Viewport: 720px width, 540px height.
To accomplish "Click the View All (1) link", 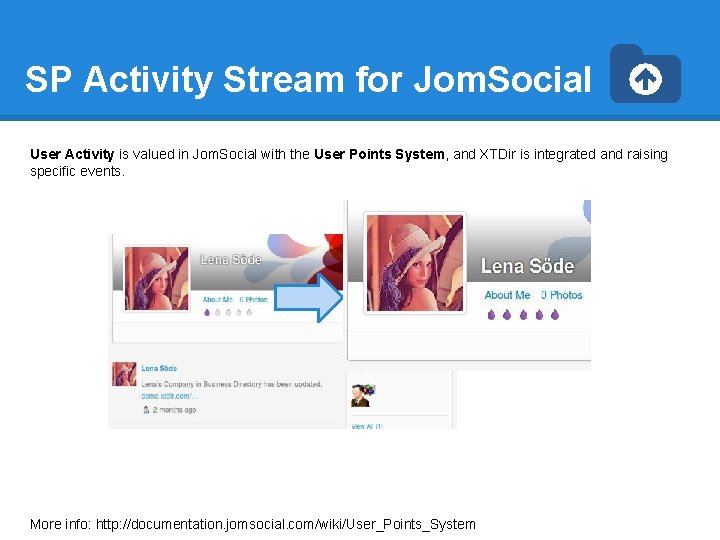I will click(367, 426).
